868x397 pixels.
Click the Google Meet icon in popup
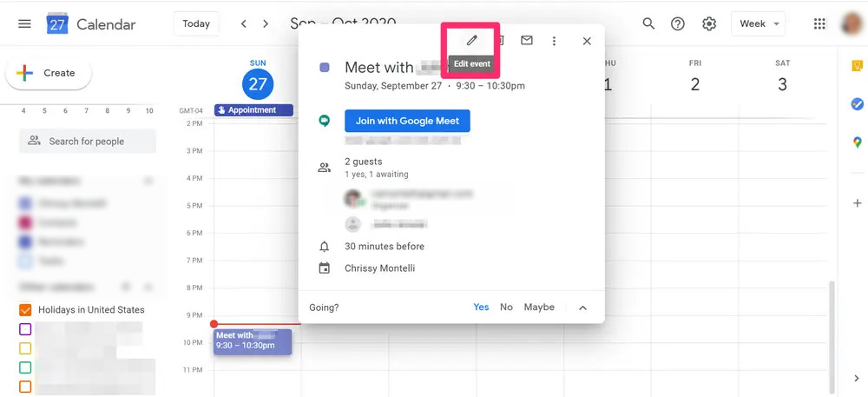point(325,121)
